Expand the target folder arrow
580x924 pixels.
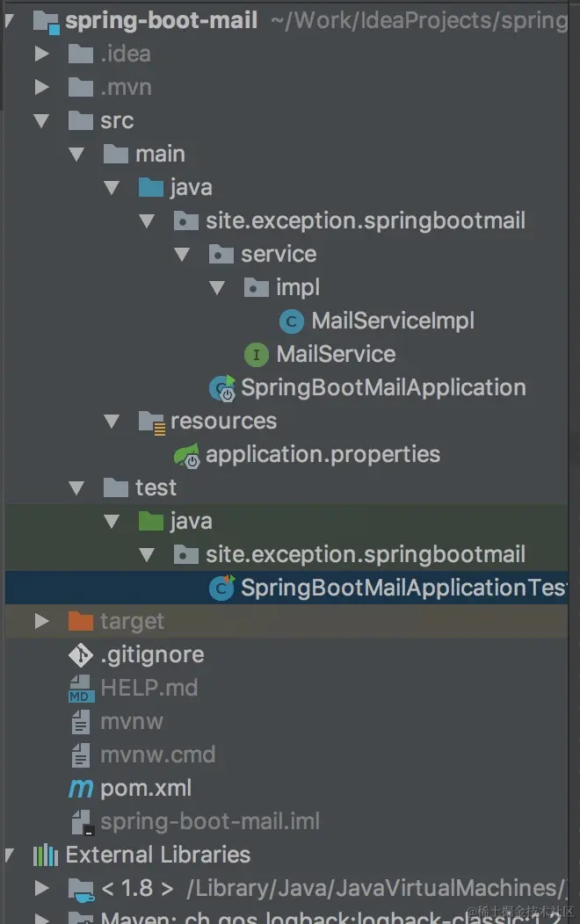click(41, 621)
